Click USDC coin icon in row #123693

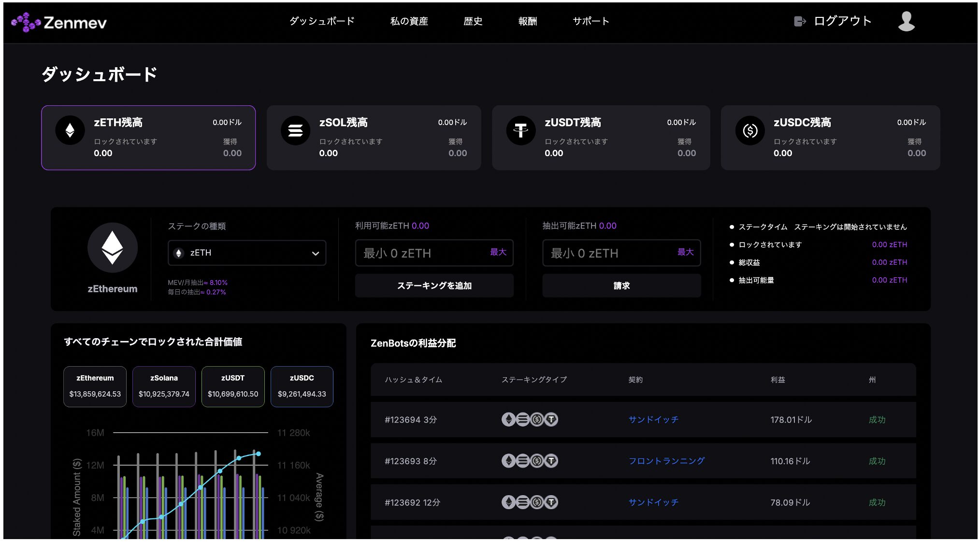[x=537, y=461]
